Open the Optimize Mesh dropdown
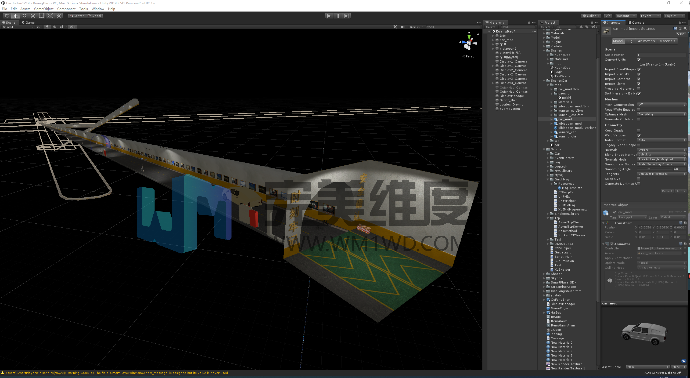 tap(661, 114)
